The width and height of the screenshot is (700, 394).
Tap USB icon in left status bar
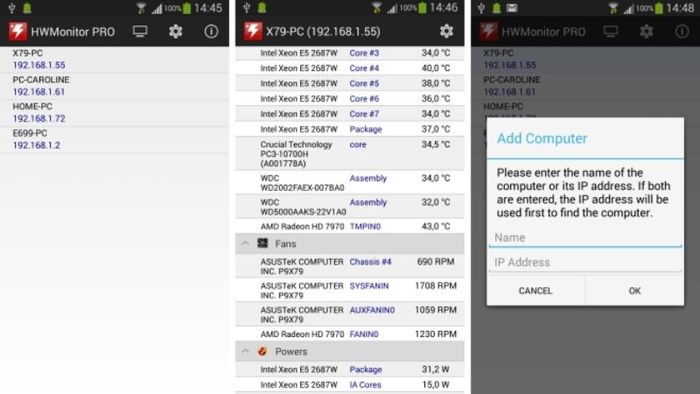pos(12,8)
